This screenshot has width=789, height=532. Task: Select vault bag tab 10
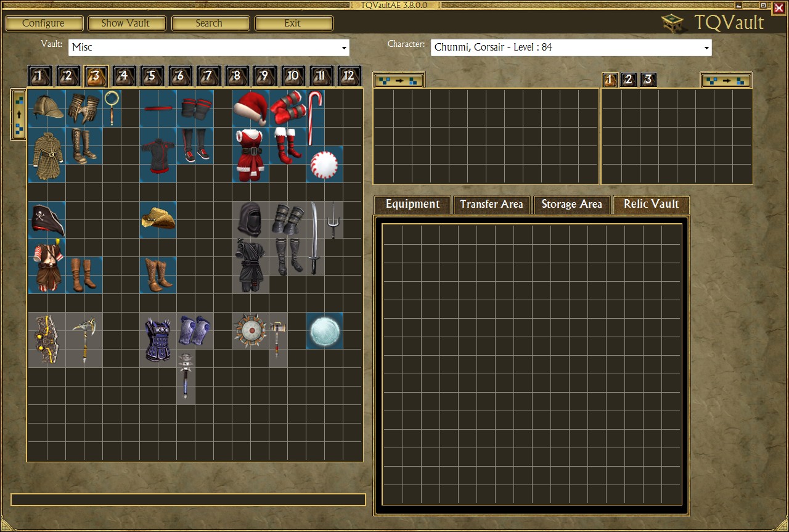(293, 76)
